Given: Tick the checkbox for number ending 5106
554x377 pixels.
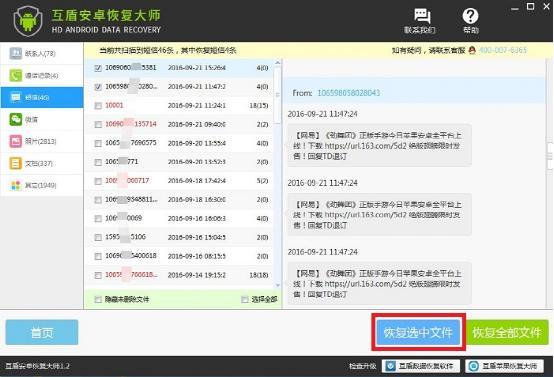Looking at the screenshot, I should point(98,237).
